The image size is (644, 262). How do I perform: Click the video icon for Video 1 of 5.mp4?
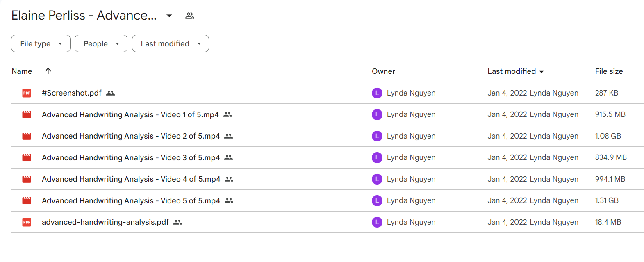(x=27, y=114)
